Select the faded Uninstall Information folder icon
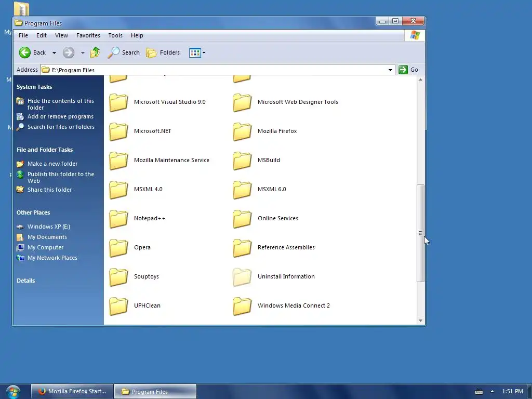Screen dimensions: 532x399 (x=242, y=277)
